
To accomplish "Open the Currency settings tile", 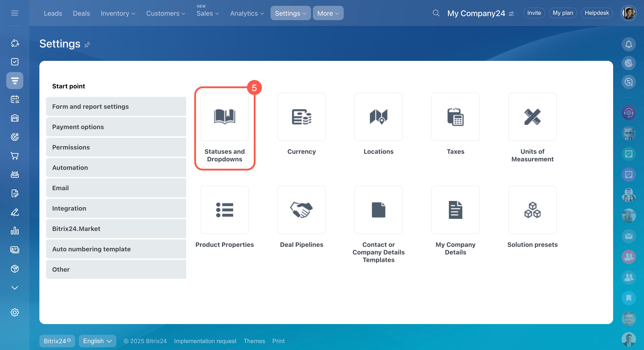I will point(301,117).
